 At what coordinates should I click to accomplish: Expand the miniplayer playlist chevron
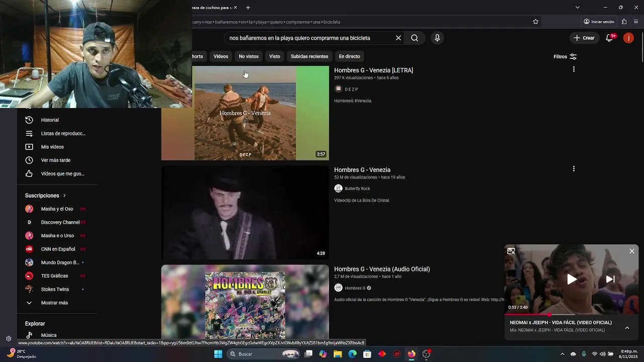tap(627, 327)
